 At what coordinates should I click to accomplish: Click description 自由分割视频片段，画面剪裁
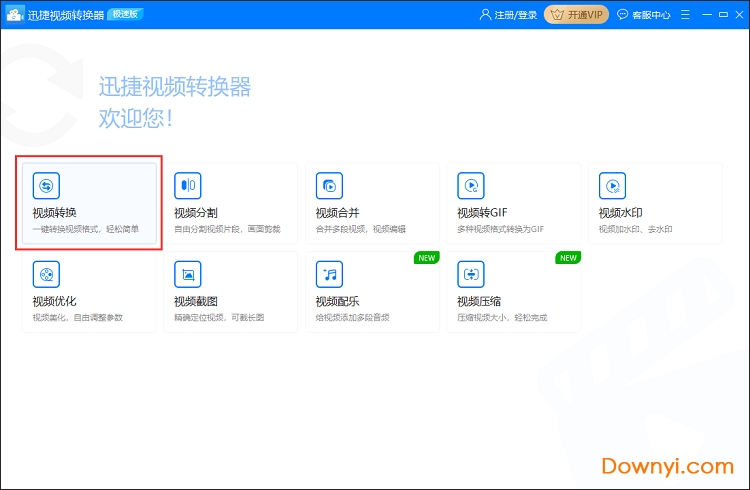coord(227,229)
